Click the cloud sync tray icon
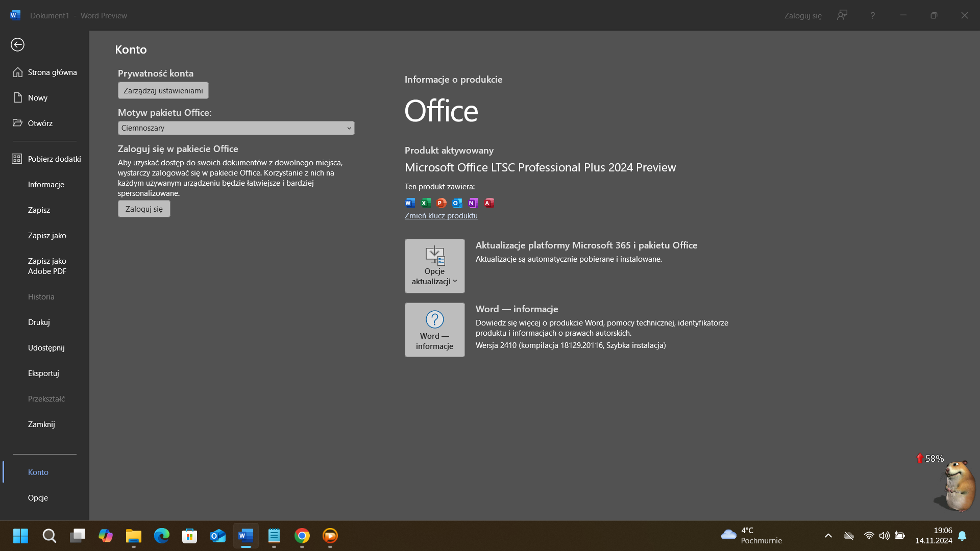This screenshot has height=551, width=980. [849, 536]
